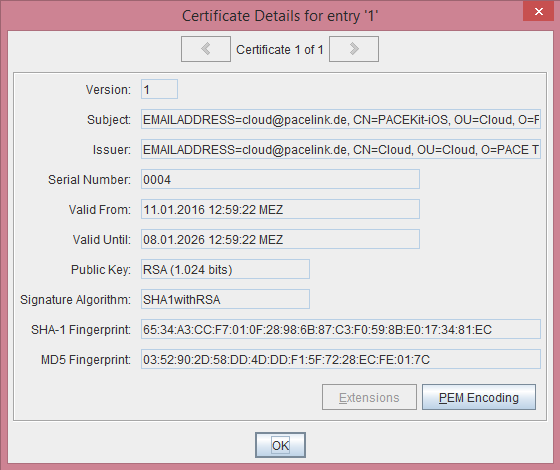Click the SHA-1 Fingerprint field

point(341,329)
